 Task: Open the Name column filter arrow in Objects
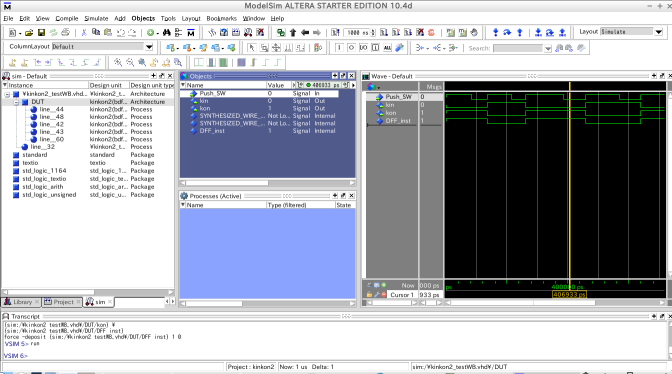click(183, 85)
